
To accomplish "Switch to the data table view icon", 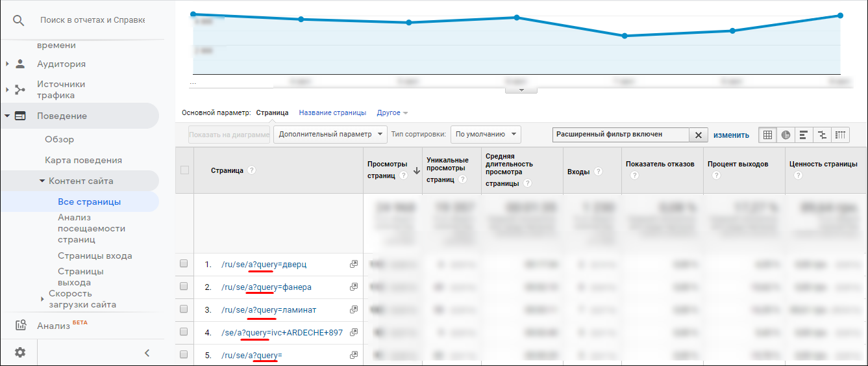I will click(x=767, y=135).
